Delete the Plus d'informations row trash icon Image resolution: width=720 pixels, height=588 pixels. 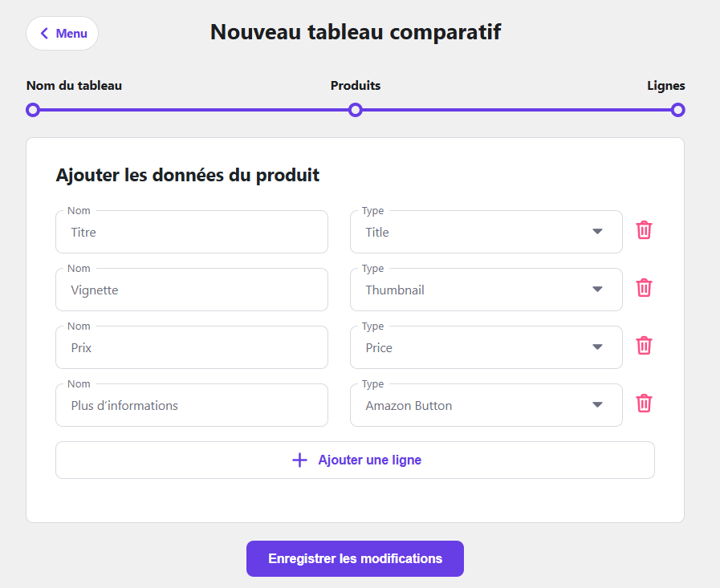click(x=643, y=403)
